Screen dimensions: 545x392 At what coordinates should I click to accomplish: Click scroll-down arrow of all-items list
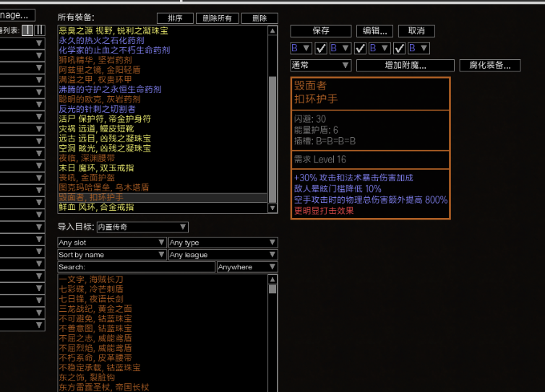(x=272, y=208)
